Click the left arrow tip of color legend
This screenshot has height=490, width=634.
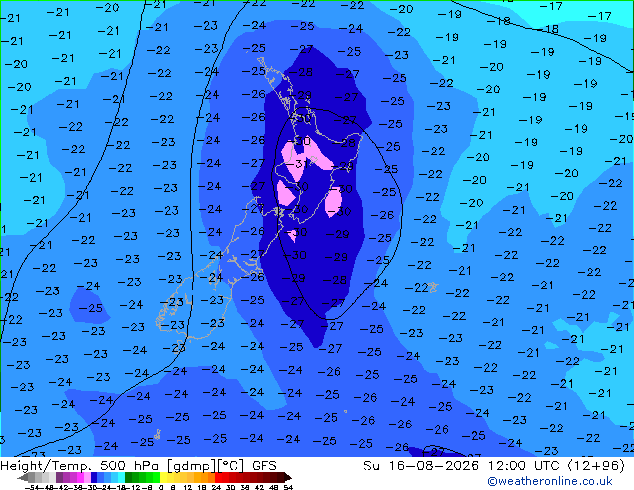[x=20, y=478]
